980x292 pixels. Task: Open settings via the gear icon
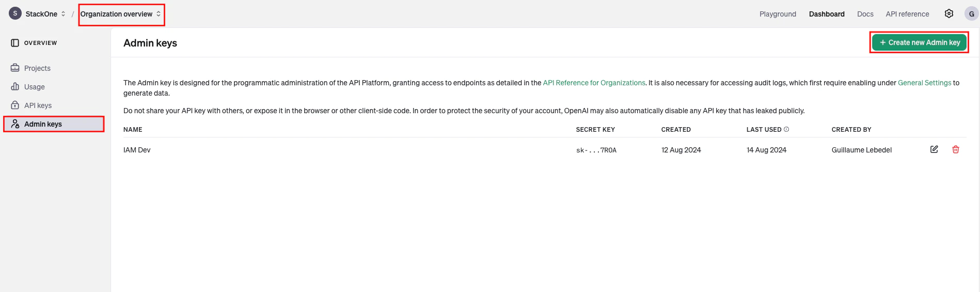pos(949,13)
